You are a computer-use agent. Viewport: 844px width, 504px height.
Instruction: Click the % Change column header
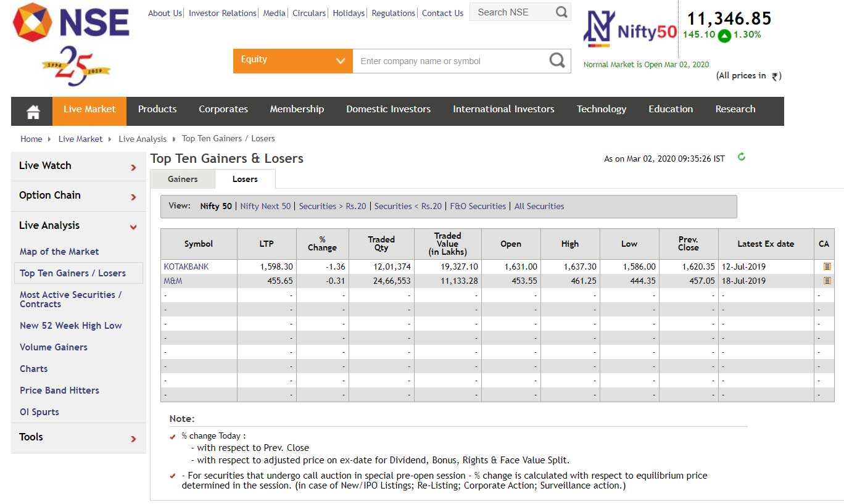(x=322, y=244)
